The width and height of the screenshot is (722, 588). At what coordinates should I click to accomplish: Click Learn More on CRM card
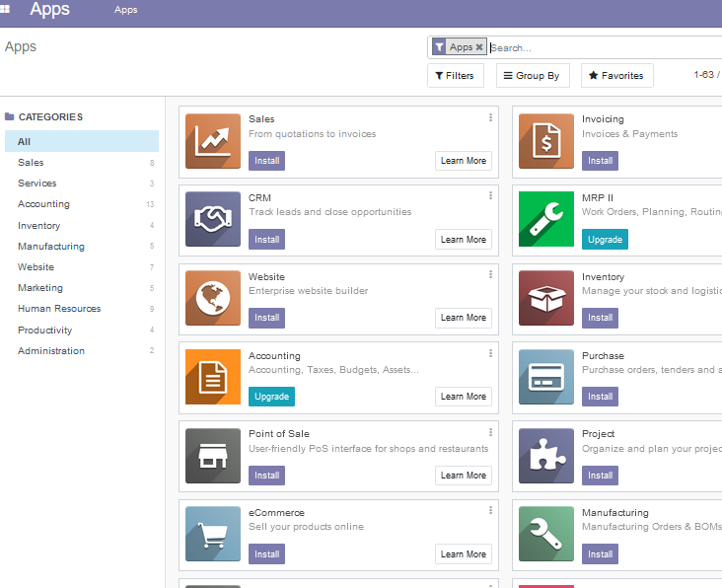click(464, 240)
